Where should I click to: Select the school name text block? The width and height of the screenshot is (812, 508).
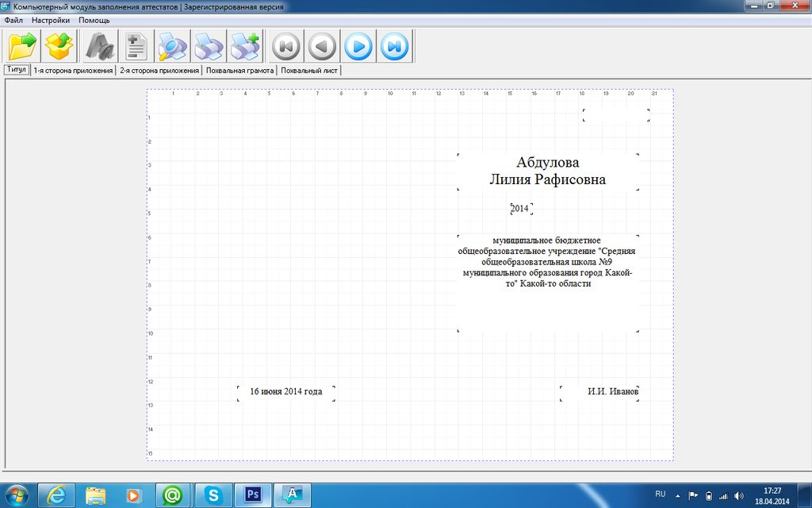(x=548, y=283)
